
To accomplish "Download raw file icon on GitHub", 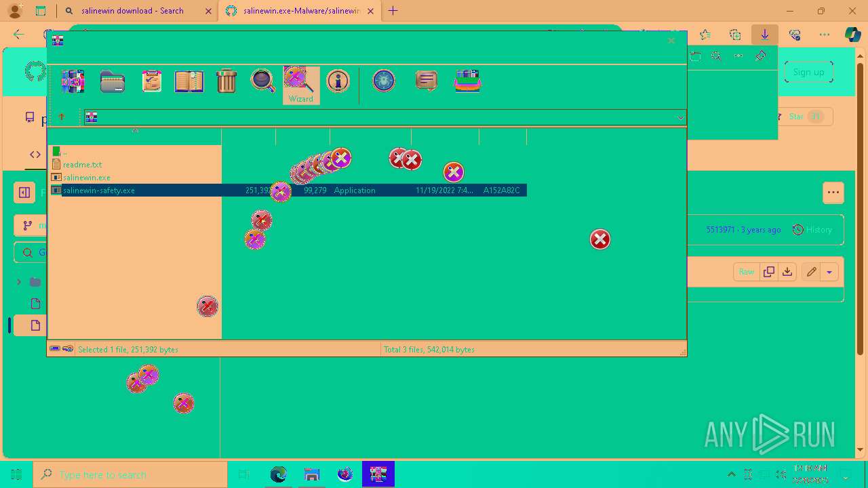I will tap(787, 272).
